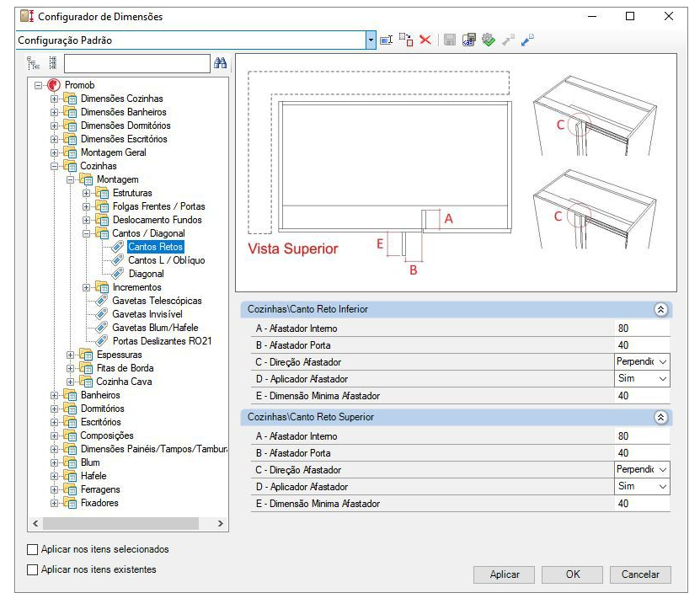Click the binoculars search icon
The width and height of the screenshot is (700, 609).
[x=220, y=63]
